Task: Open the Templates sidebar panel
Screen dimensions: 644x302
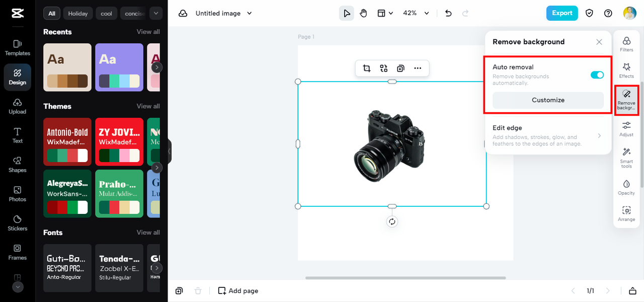Action: 18,48
